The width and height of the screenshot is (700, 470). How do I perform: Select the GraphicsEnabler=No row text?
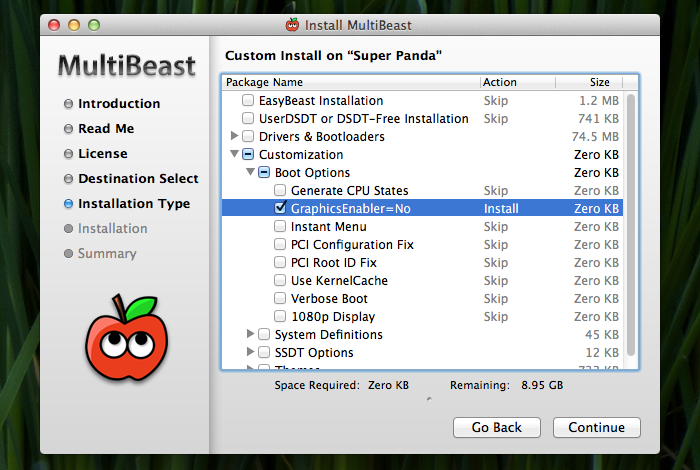[350, 208]
